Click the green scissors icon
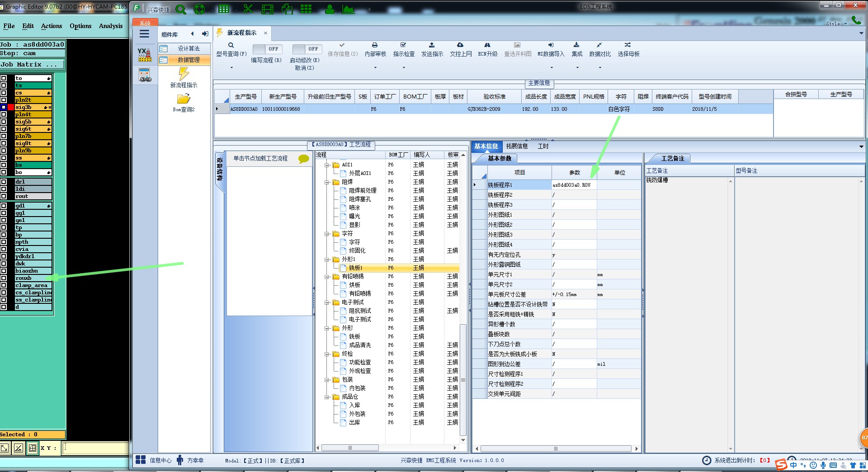Viewport: 868px width, 472px height. click(x=248, y=9)
